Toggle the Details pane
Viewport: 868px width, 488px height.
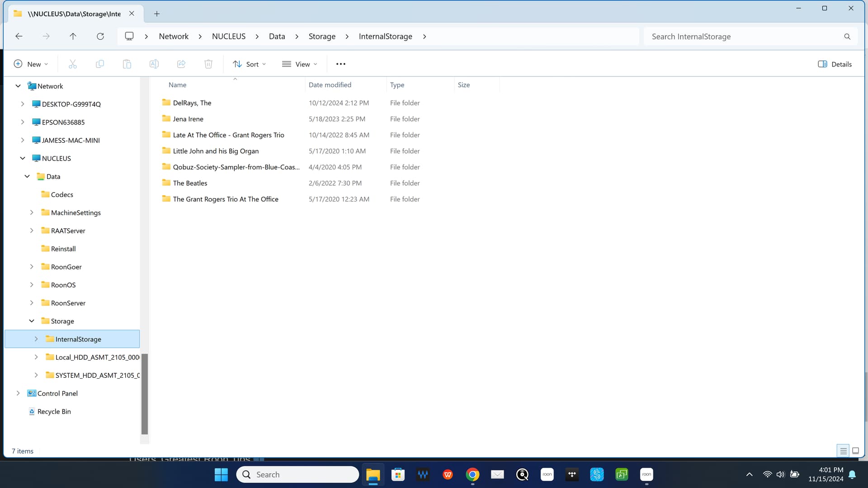pos(835,64)
